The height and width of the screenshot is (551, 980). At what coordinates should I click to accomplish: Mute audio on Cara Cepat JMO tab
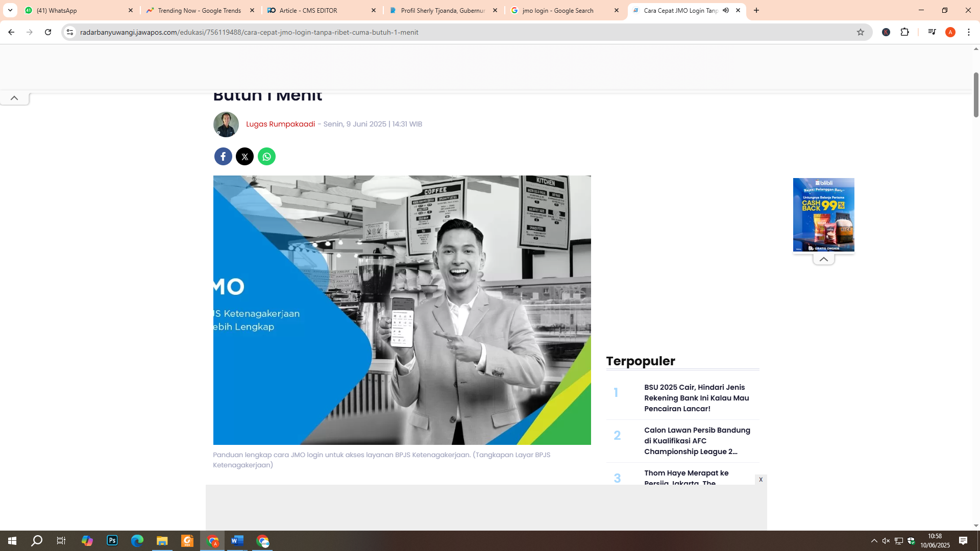(x=726, y=10)
